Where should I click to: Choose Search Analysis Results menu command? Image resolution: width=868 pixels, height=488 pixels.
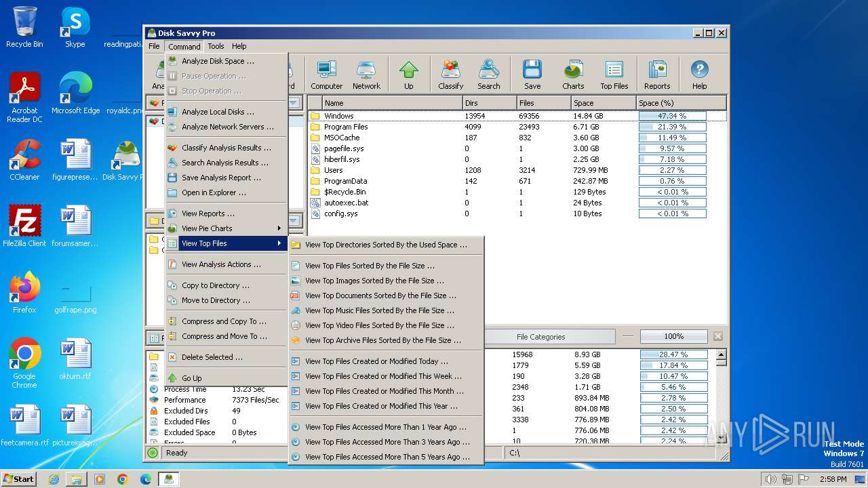point(226,163)
